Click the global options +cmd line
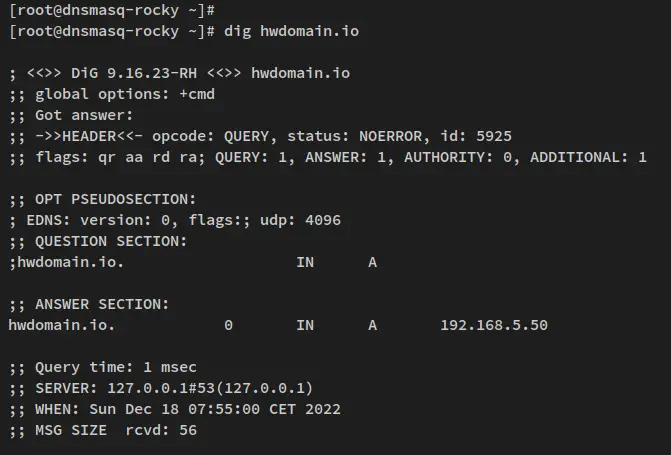 pos(112,94)
